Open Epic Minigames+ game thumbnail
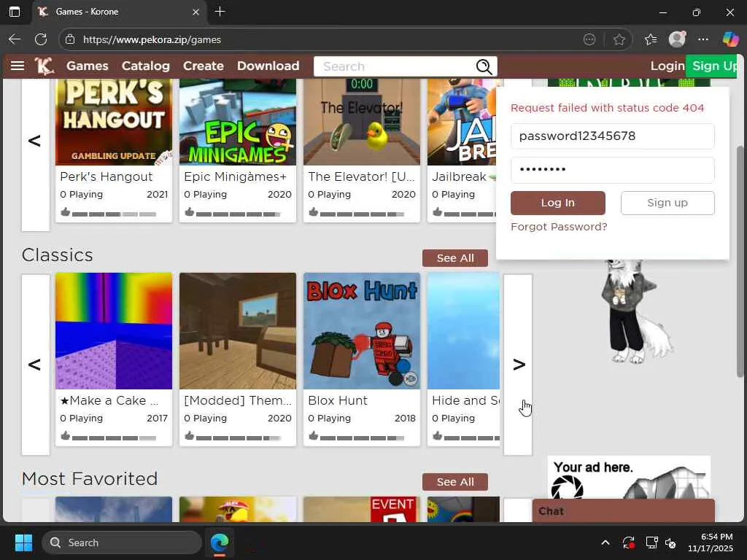Screen dimensions: 747x560 [x=238, y=122]
